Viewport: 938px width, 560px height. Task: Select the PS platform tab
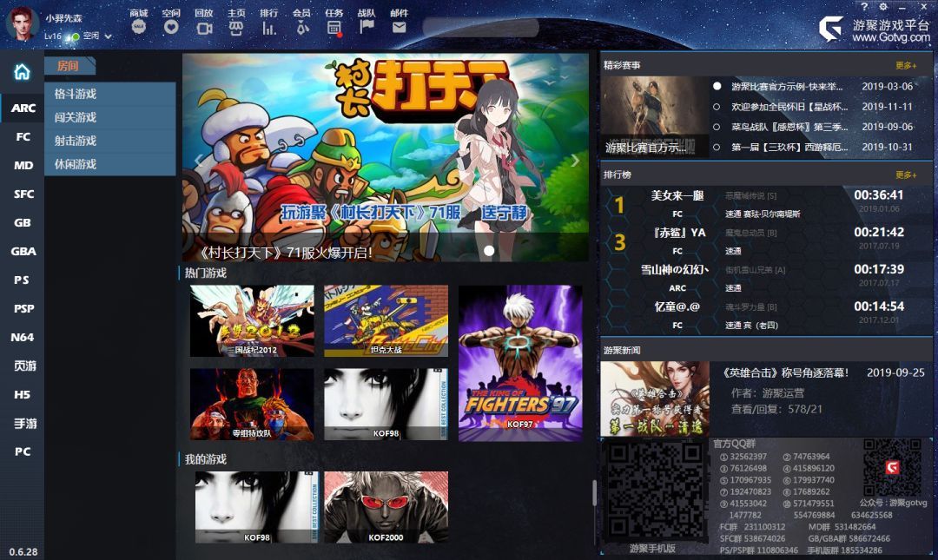click(22, 280)
